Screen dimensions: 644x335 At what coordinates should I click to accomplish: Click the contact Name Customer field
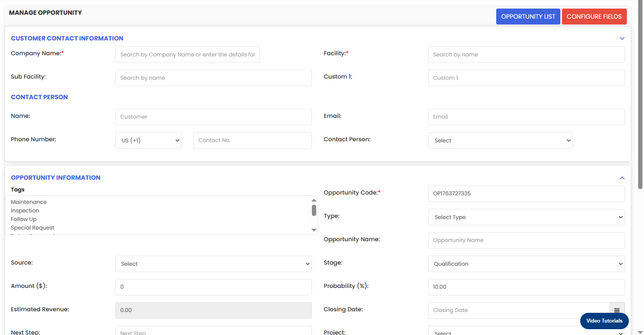point(213,117)
